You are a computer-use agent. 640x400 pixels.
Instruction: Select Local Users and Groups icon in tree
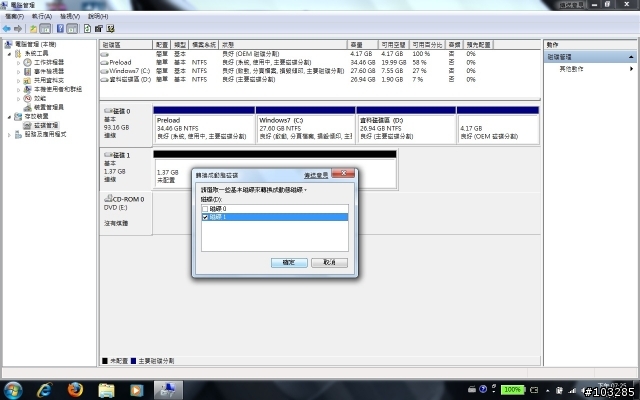tap(27, 89)
